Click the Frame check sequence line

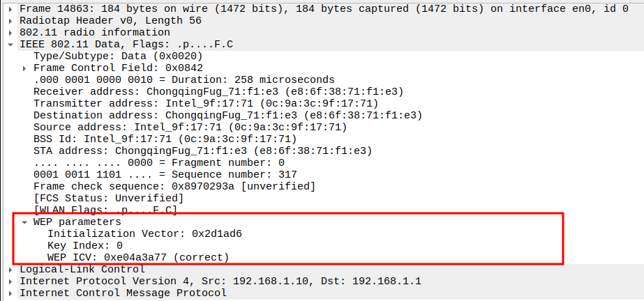tap(174, 186)
